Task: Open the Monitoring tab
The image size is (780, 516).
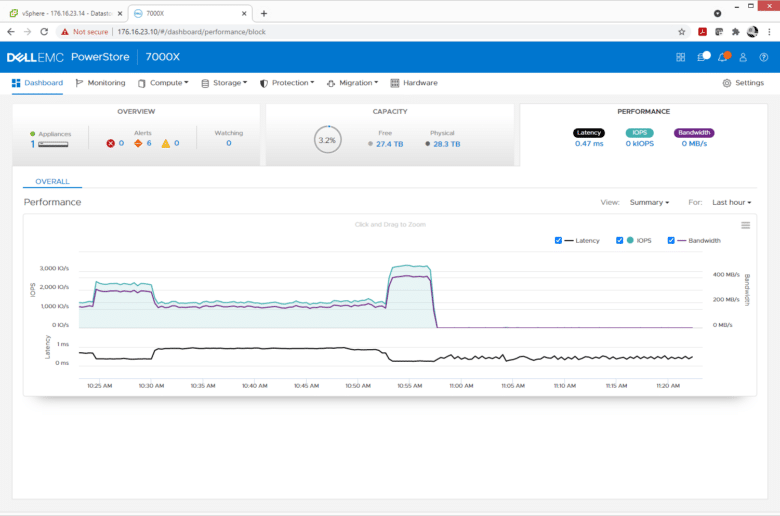Action: click(100, 83)
